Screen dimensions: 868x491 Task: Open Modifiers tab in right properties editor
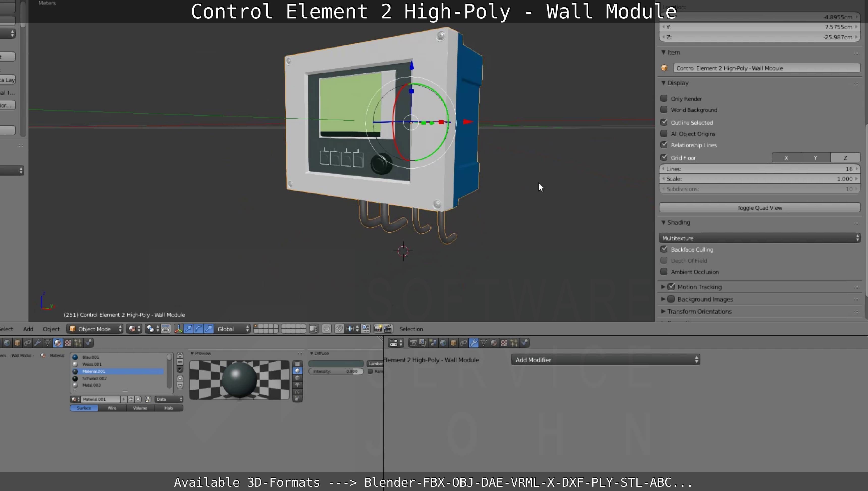click(x=474, y=343)
